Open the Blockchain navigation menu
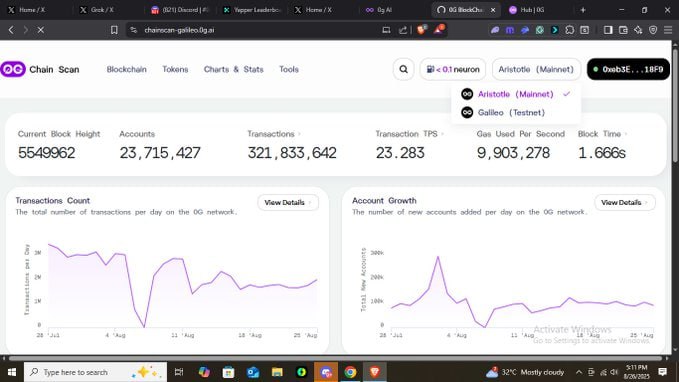Screen dimensions: 679x382 click(126, 69)
